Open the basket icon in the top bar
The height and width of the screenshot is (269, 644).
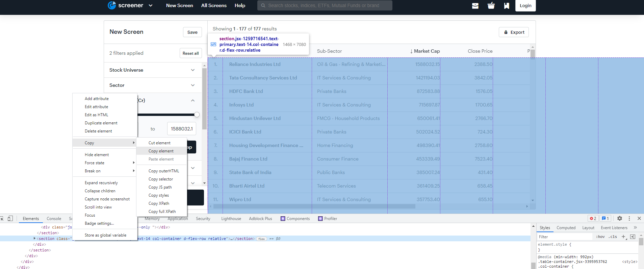click(491, 5)
